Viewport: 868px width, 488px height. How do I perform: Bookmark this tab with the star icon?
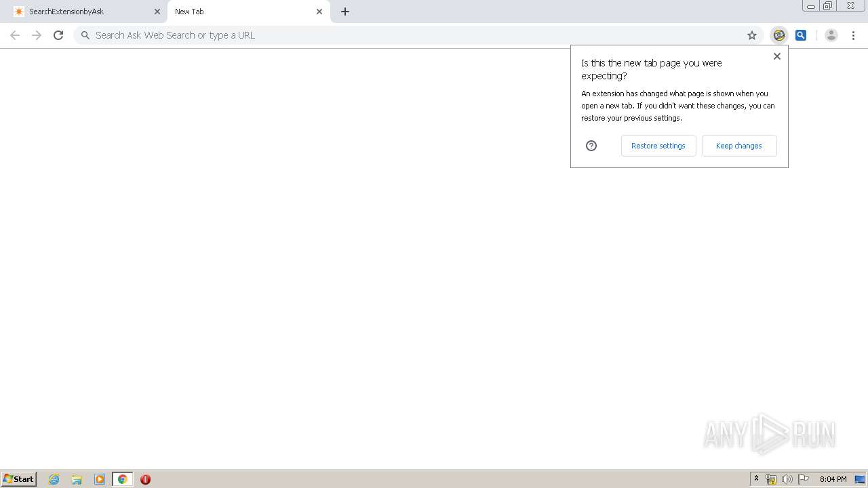pos(752,35)
